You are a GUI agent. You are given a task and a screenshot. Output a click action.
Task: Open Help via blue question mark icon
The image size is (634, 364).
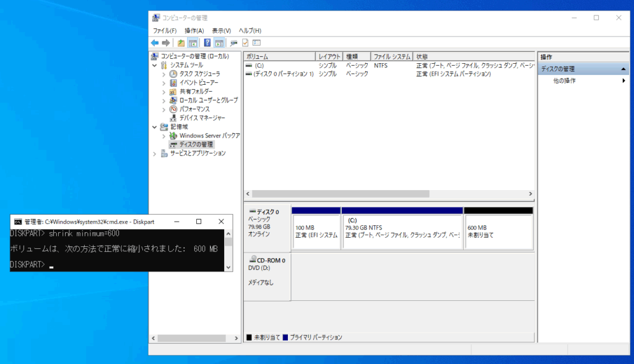[x=207, y=43]
